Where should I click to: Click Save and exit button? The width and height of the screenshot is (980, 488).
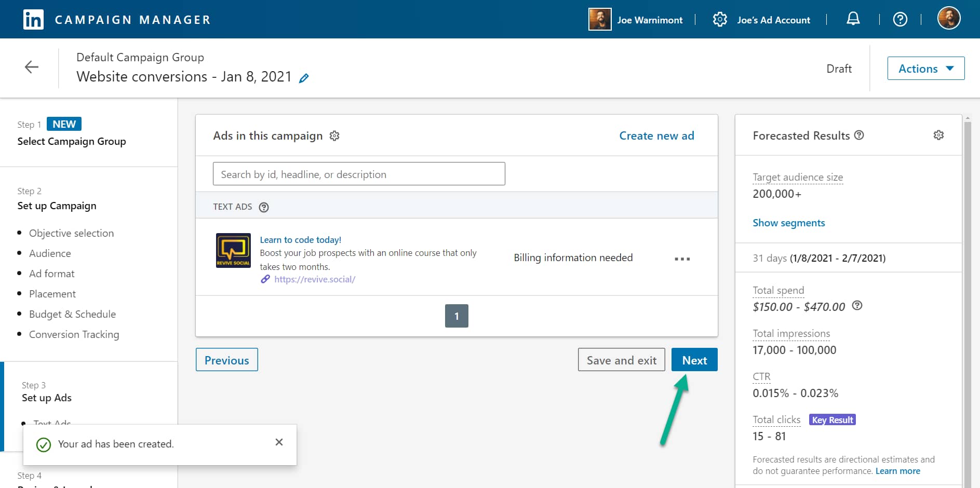tap(621, 360)
